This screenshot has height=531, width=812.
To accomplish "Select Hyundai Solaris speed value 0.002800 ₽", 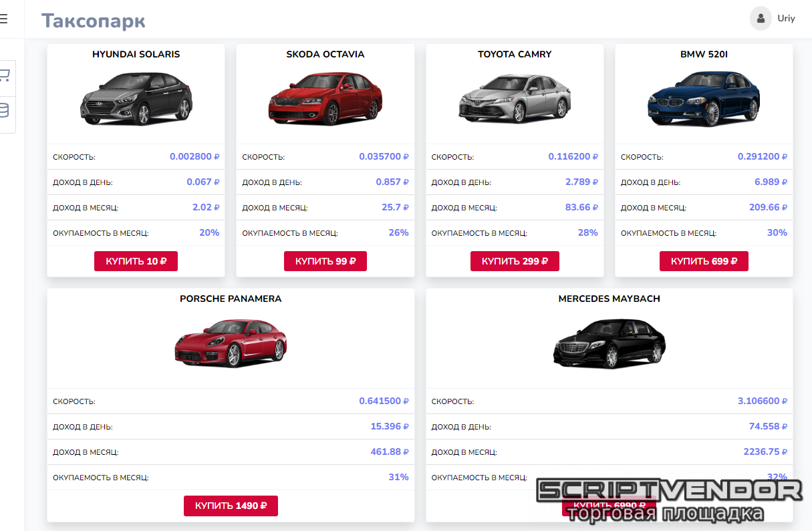I will coord(194,156).
